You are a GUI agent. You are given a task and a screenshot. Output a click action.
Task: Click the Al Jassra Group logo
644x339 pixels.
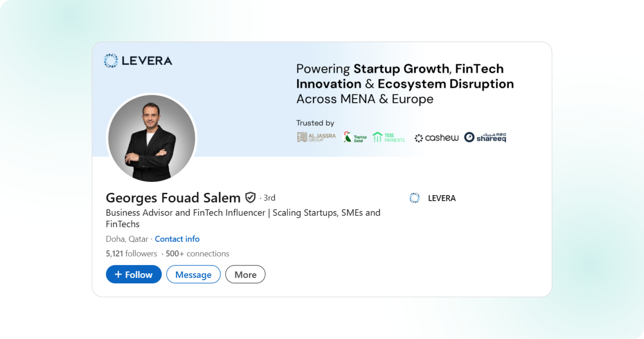(x=316, y=137)
